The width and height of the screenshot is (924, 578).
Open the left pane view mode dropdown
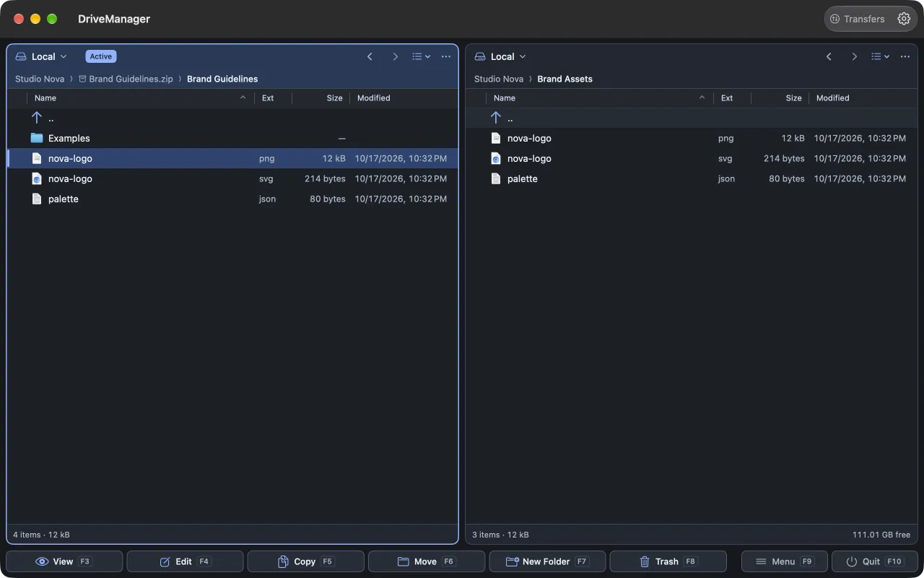click(x=421, y=56)
